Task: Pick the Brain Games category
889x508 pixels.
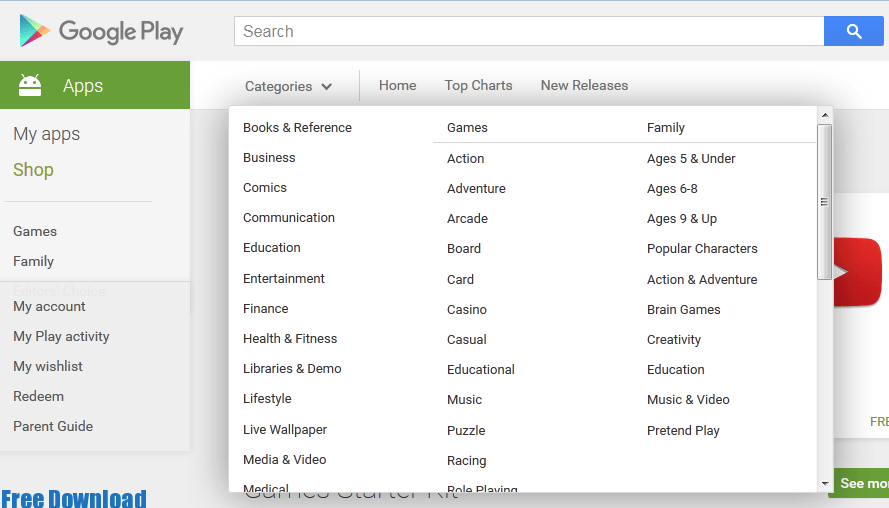Action: (684, 310)
